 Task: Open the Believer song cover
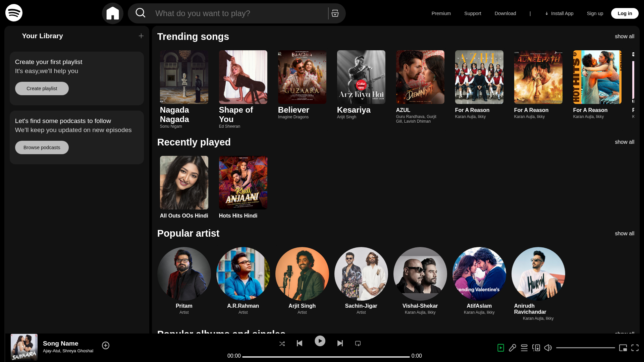[302, 77]
